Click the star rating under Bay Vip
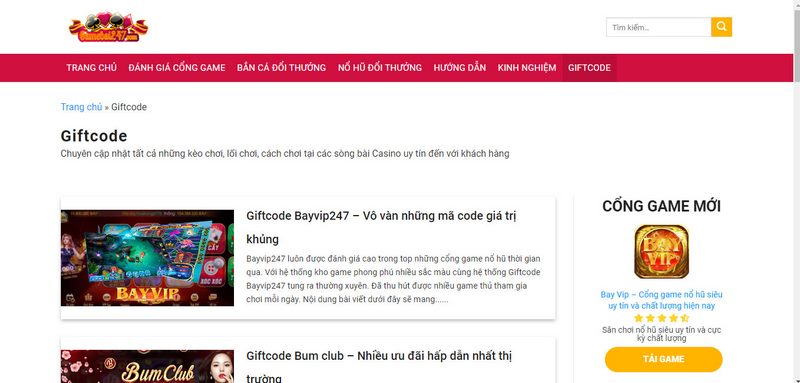 (x=661, y=318)
